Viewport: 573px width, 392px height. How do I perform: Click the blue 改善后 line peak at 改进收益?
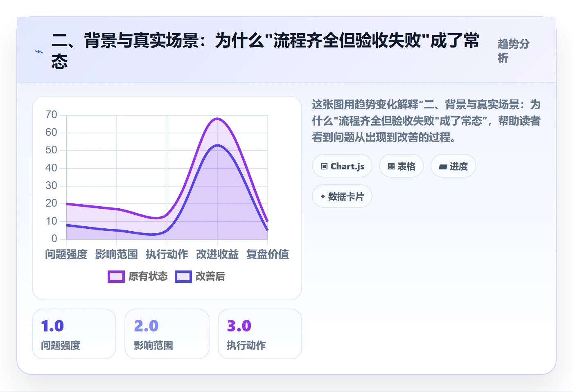point(217,145)
